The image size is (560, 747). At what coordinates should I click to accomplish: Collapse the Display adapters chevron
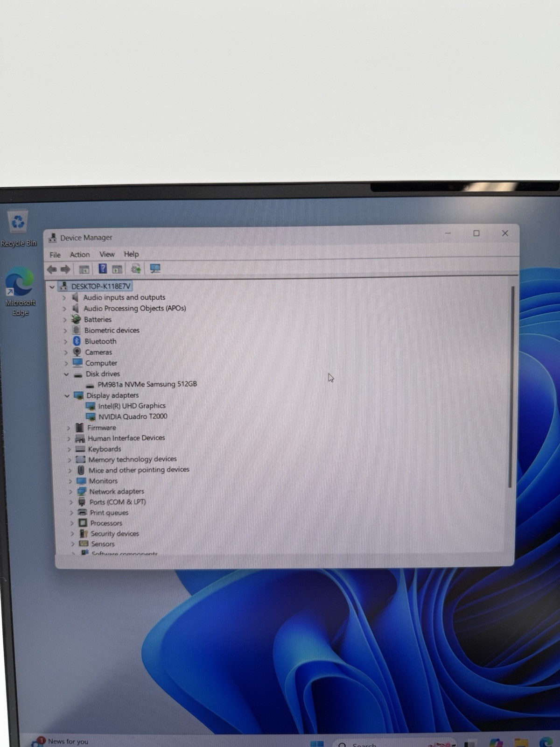coord(67,395)
